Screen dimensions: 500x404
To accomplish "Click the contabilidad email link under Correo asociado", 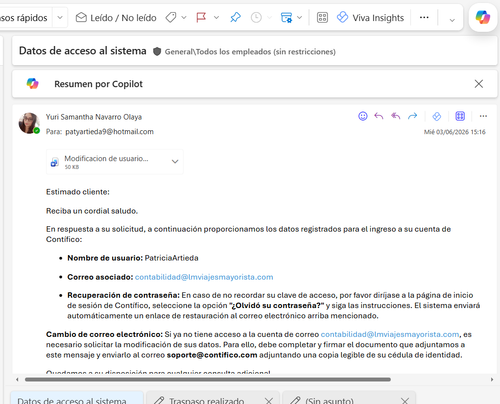I will pyautogui.click(x=204, y=277).
